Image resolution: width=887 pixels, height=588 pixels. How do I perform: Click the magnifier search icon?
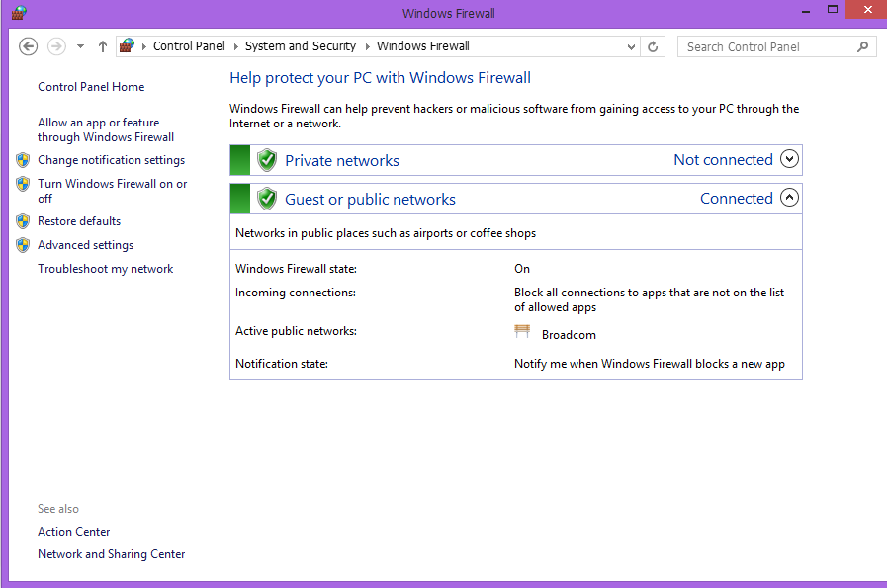coord(862,46)
